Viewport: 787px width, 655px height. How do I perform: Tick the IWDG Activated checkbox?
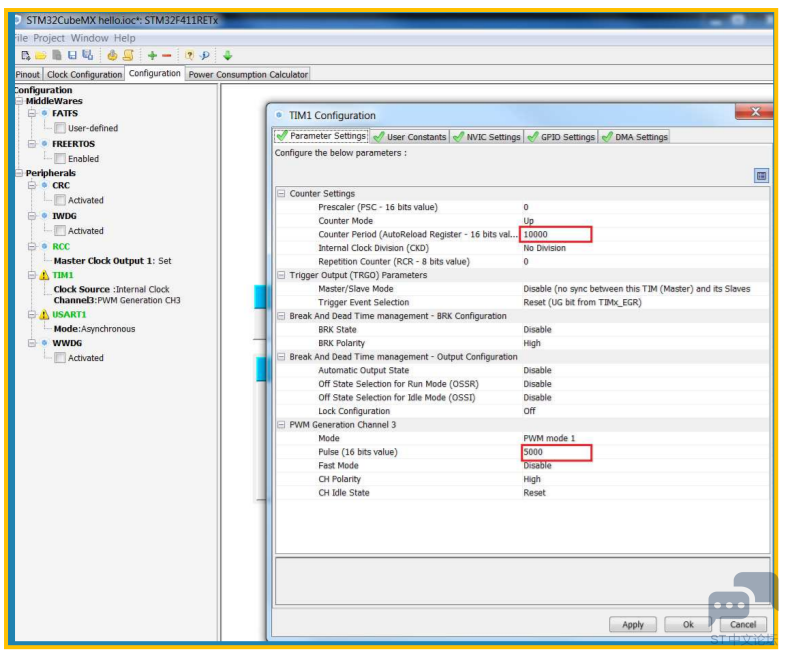(x=60, y=231)
